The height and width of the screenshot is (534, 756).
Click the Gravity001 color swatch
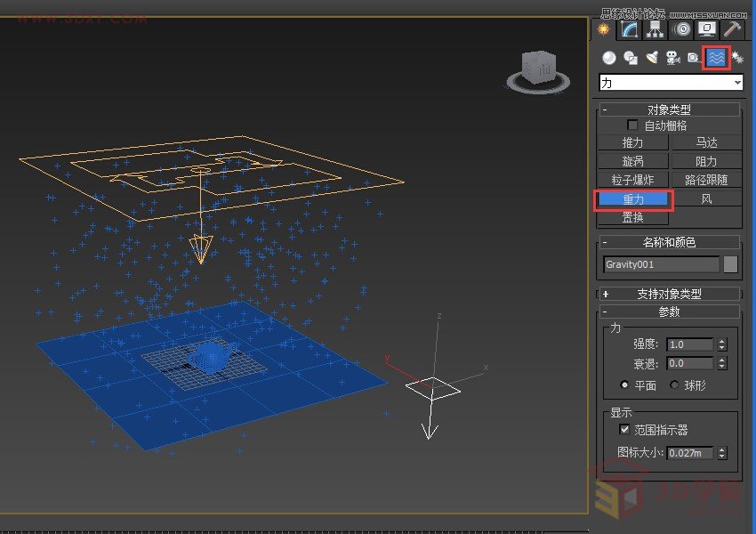729,263
